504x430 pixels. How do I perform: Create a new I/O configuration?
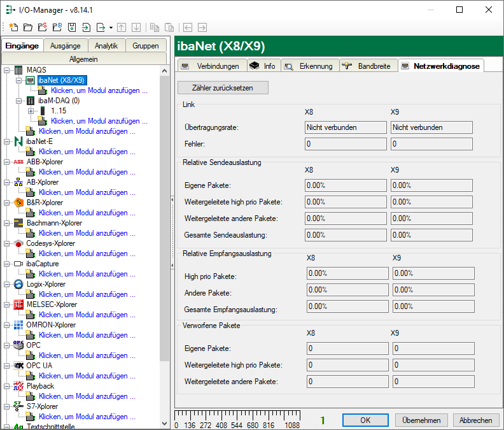(x=13, y=27)
